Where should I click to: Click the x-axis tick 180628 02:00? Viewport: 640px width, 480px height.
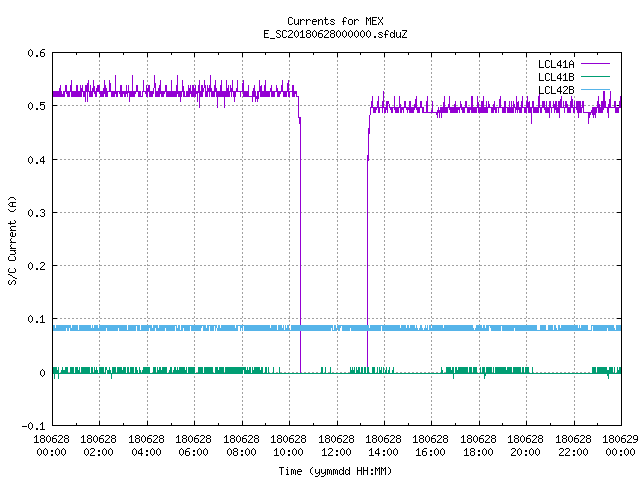98,446
